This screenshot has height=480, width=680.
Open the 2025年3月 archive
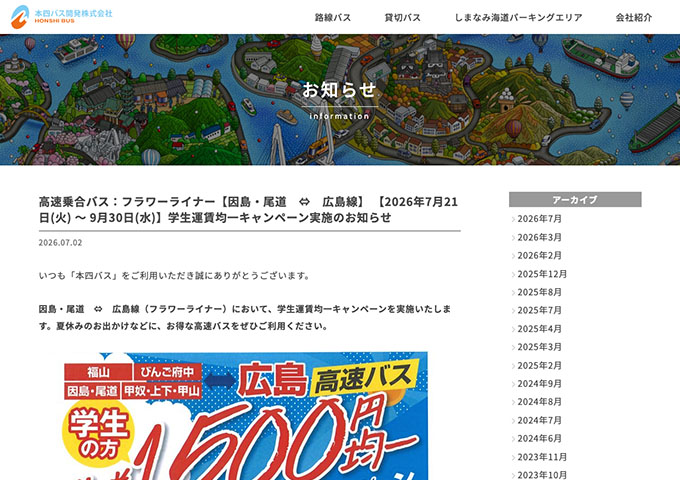[x=539, y=347]
